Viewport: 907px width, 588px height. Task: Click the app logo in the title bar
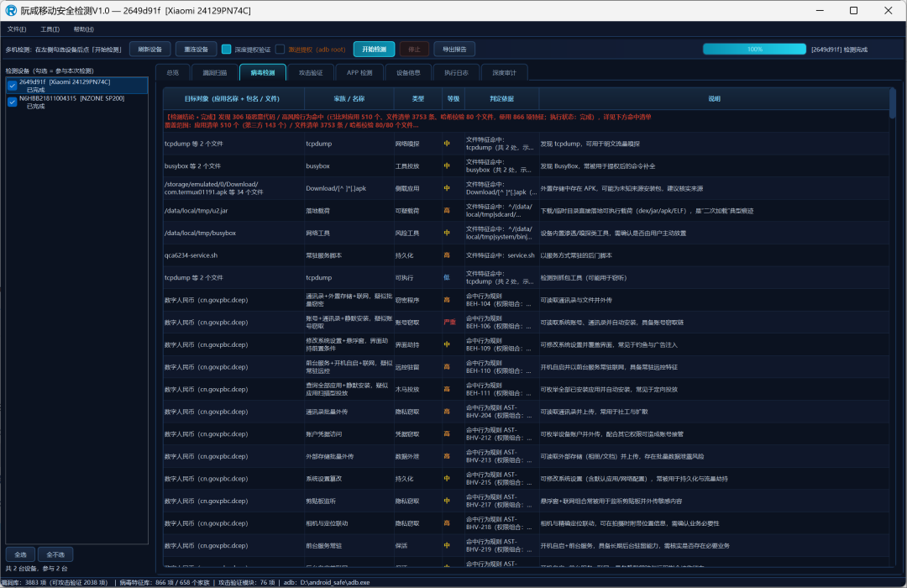tap(11, 10)
